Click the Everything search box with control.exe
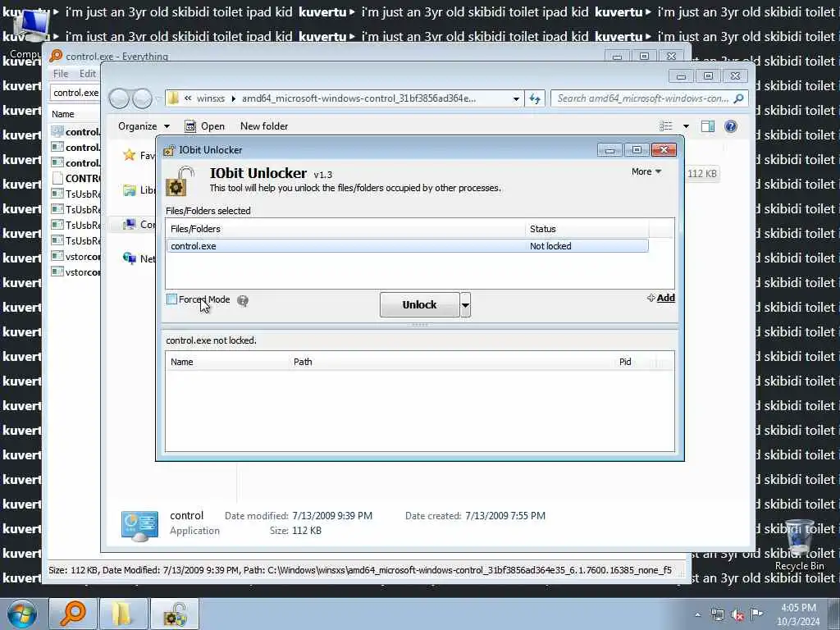 (x=75, y=93)
